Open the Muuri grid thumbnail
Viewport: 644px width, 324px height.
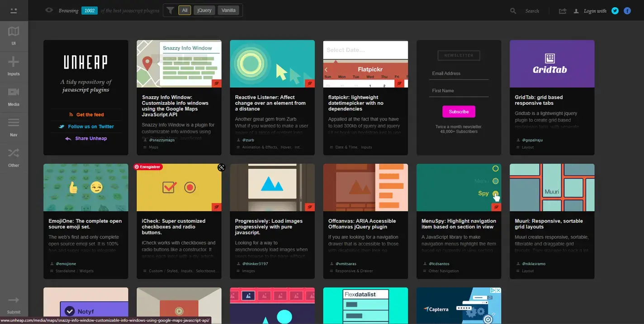[x=552, y=188]
